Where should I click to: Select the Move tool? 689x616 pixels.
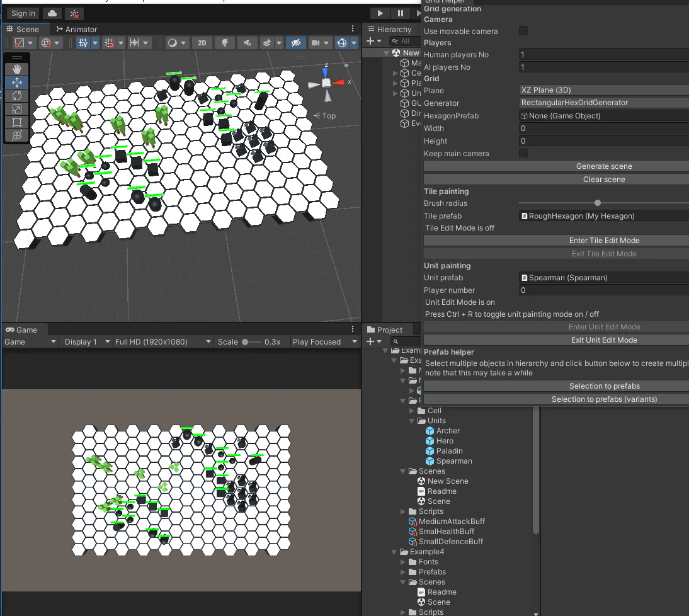(x=17, y=82)
